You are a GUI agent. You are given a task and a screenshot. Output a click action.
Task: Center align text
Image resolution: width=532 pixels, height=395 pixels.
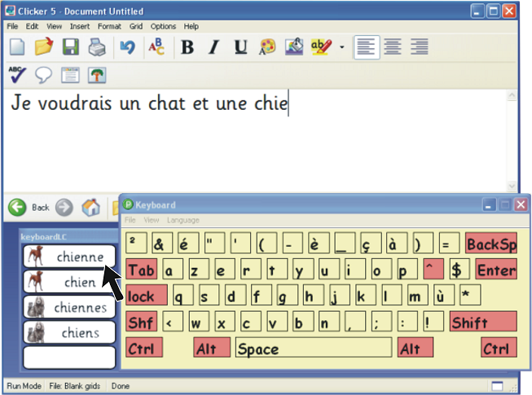coord(393,47)
